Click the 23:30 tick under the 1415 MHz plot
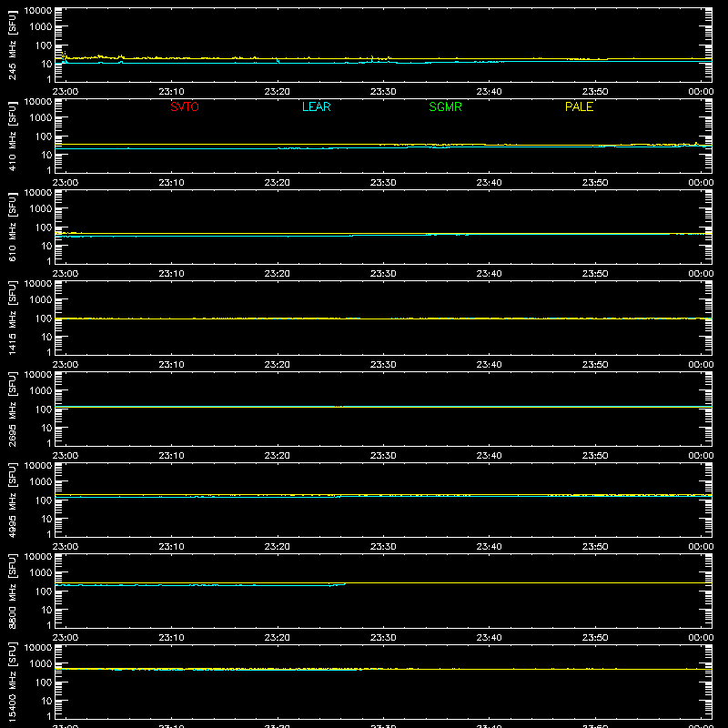 (x=383, y=365)
